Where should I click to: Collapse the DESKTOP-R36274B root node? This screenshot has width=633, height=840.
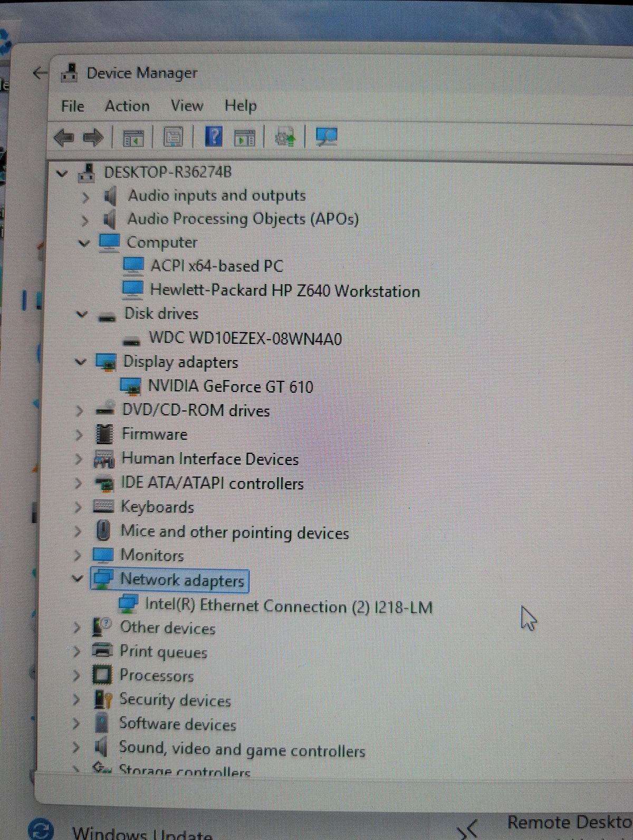click(62, 173)
